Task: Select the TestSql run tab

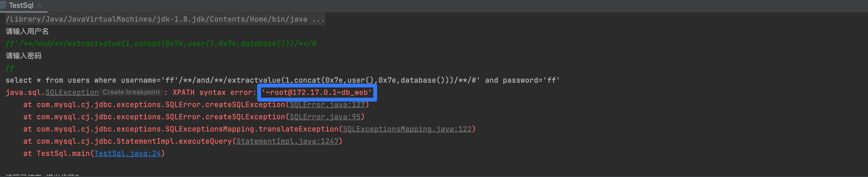Action: [x=21, y=5]
